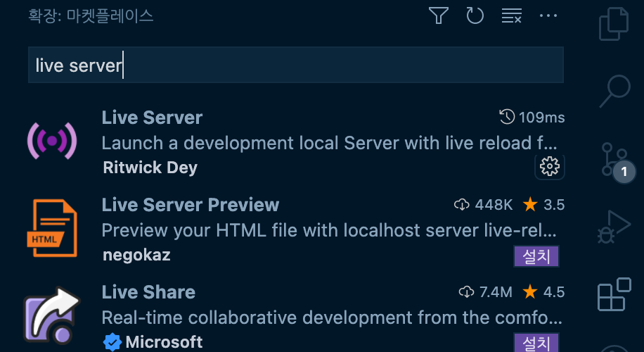Click the Live Share extension icon

[52, 315]
